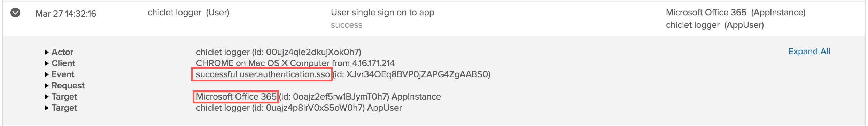Expand the Event disclosure triangle

click(46, 74)
